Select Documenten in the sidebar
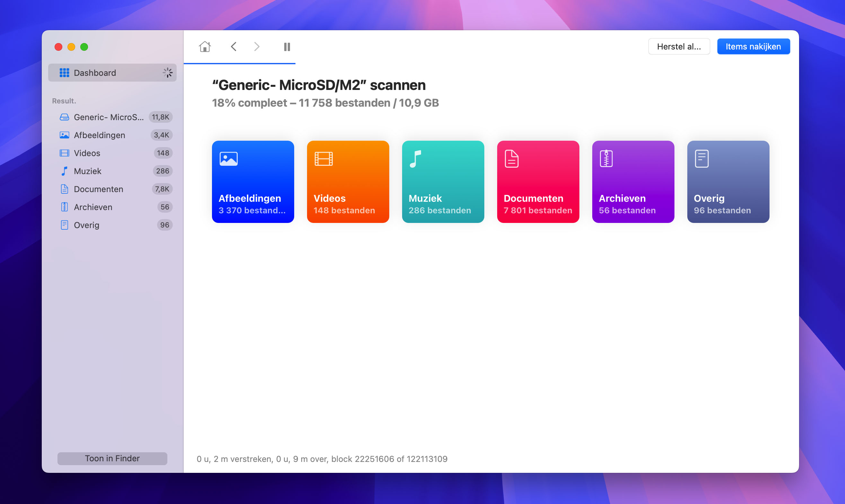The image size is (845, 504). pyautogui.click(x=112, y=189)
